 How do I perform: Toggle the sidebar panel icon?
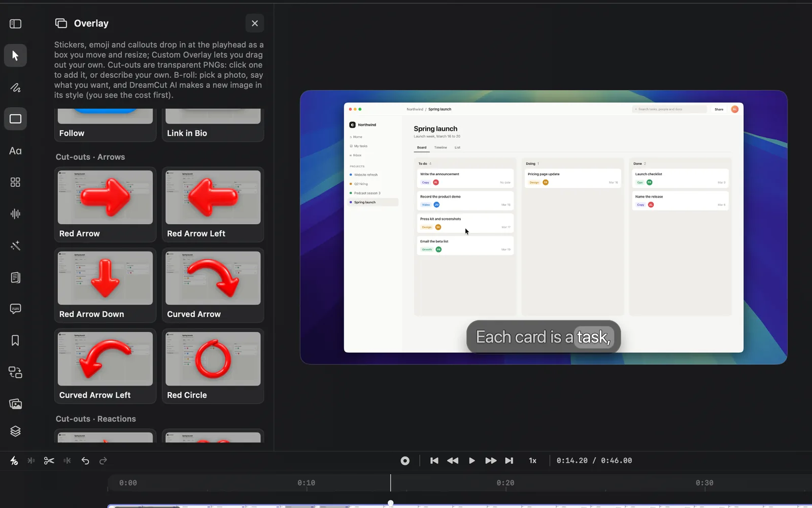(x=15, y=24)
